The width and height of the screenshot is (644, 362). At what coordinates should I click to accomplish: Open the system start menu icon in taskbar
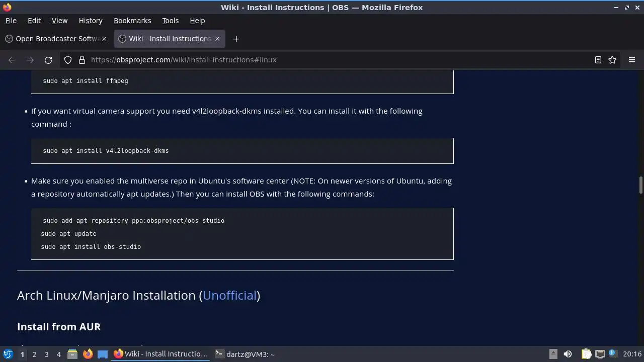pyautogui.click(x=8, y=354)
